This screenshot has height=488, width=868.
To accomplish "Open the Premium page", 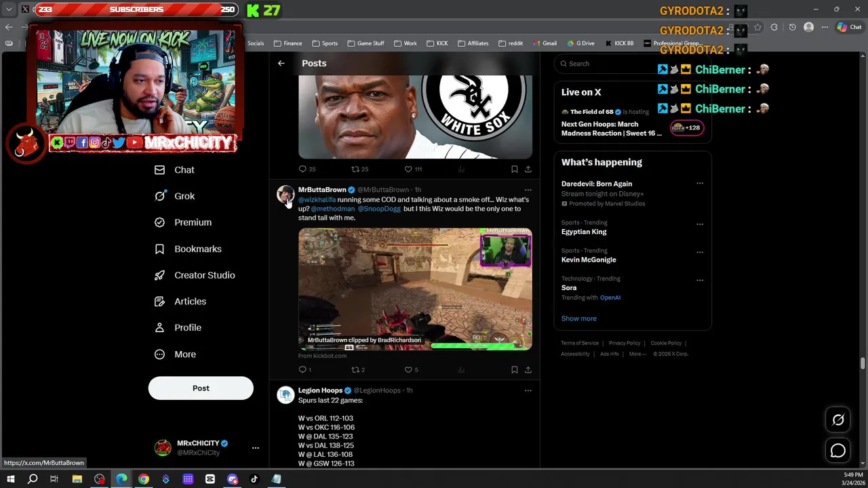I will pyautogui.click(x=183, y=222).
